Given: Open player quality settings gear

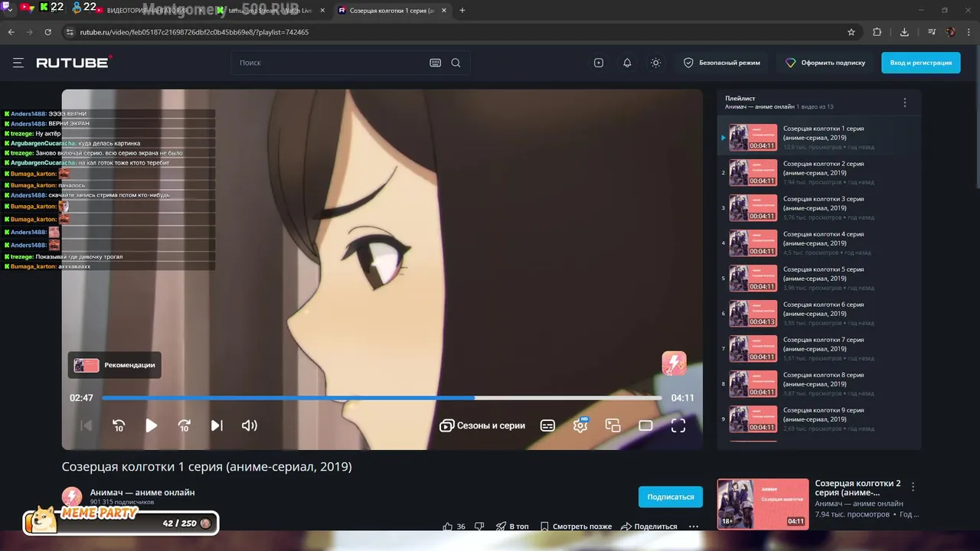Looking at the screenshot, I should click(580, 425).
